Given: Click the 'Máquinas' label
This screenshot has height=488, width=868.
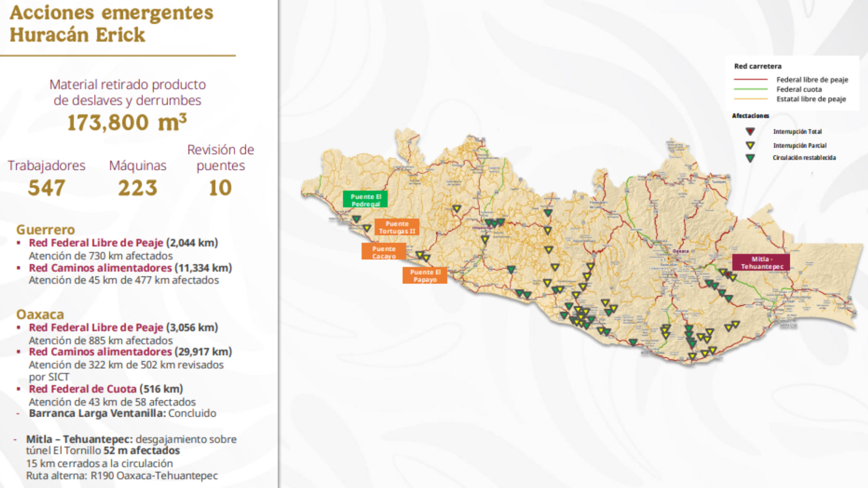Looking at the screenshot, I should [x=138, y=166].
